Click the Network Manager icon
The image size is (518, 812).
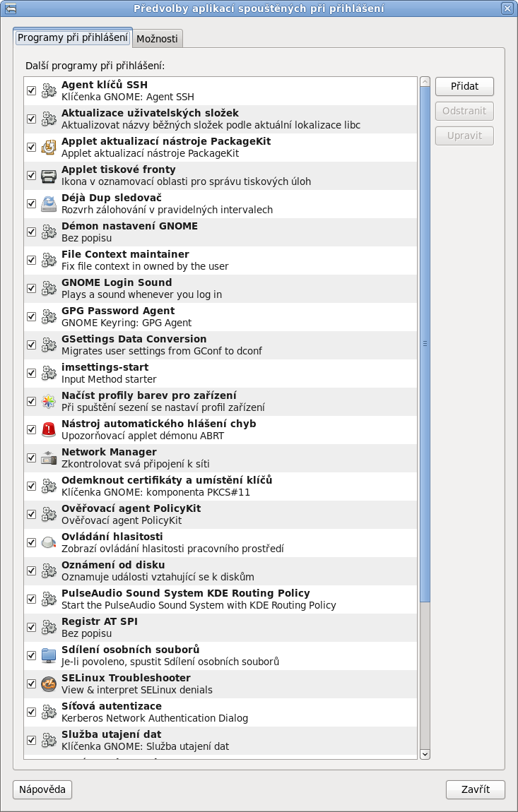point(49,458)
